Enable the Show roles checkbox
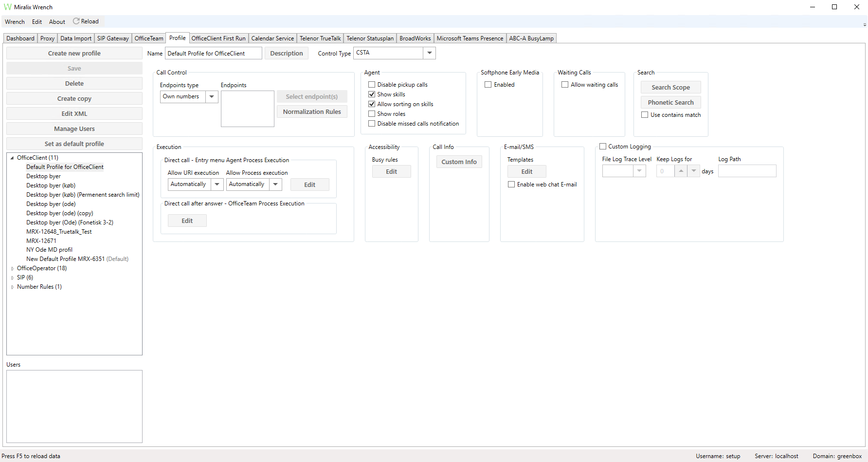 (372, 114)
